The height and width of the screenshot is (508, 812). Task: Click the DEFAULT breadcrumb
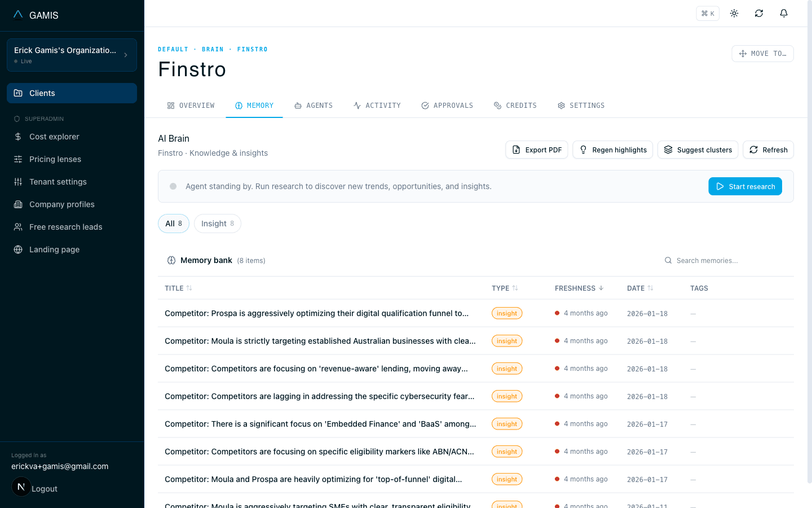click(x=173, y=50)
